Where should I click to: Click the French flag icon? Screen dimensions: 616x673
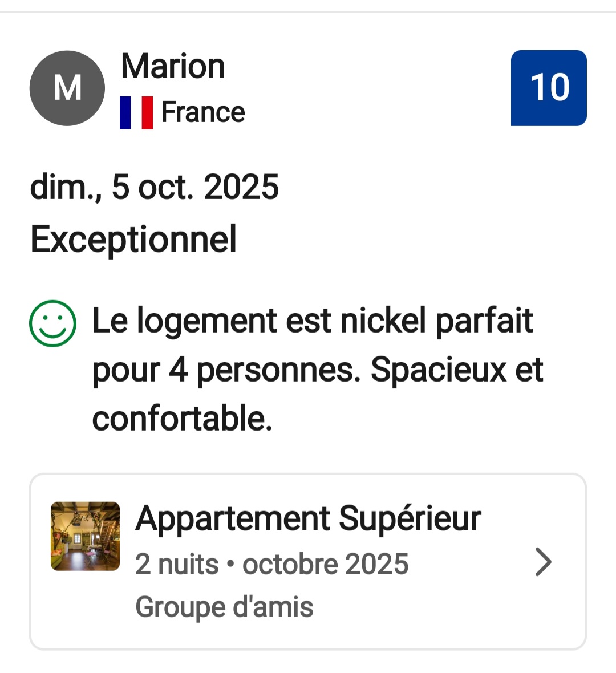pyautogui.click(x=136, y=112)
